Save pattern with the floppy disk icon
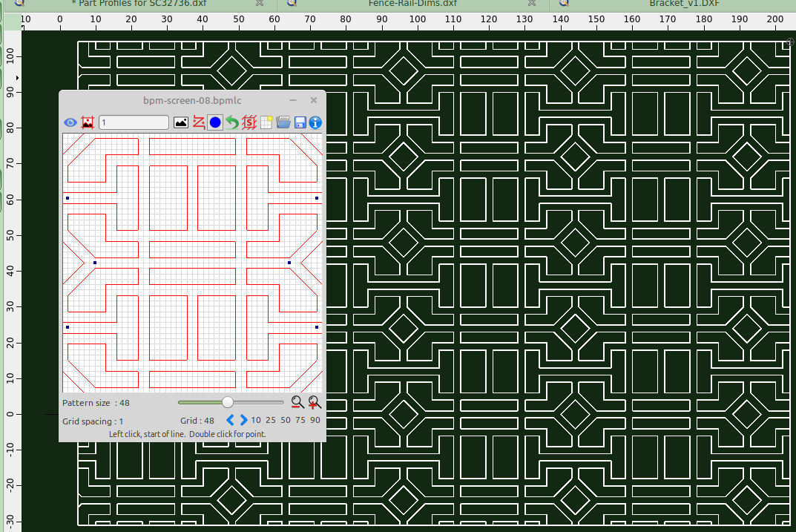Screen dimensions: 796x532 (x=300, y=122)
